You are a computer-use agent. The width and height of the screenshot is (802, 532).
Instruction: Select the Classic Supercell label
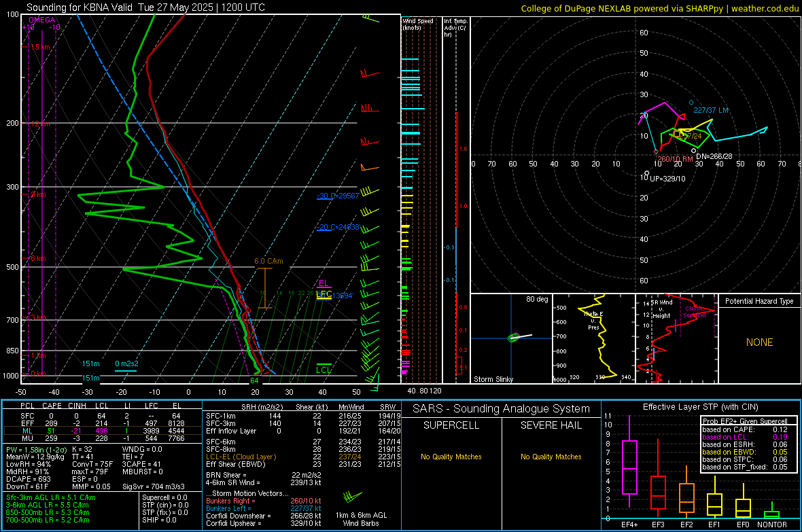tap(695, 312)
